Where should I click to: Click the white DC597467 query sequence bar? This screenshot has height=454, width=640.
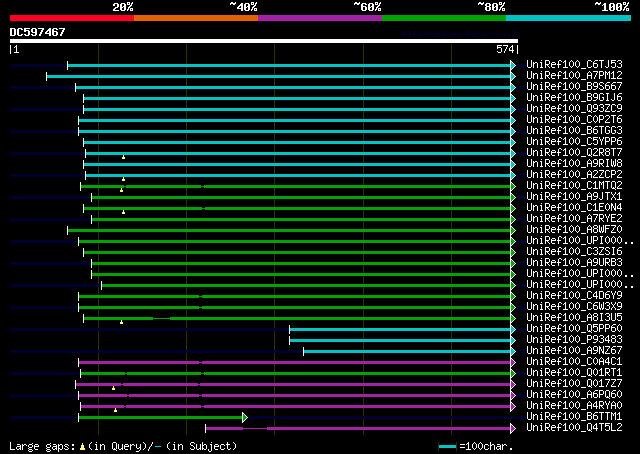(x=264, y=41)
